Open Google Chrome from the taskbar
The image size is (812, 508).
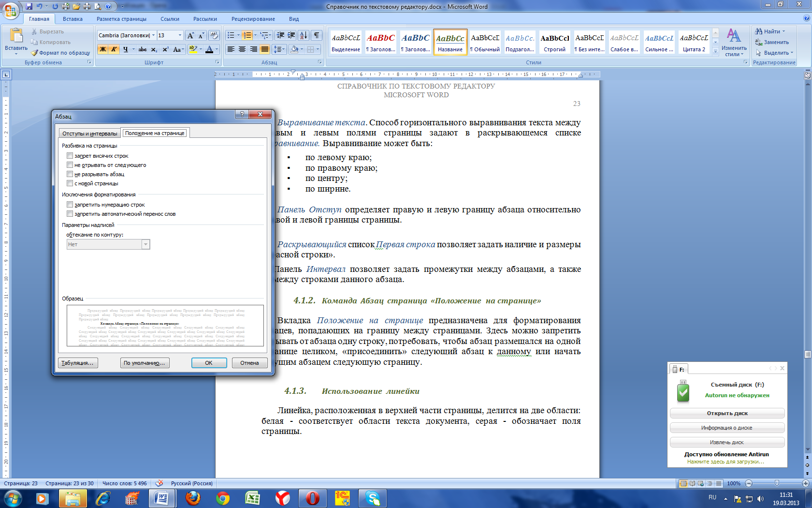(223, 498)
